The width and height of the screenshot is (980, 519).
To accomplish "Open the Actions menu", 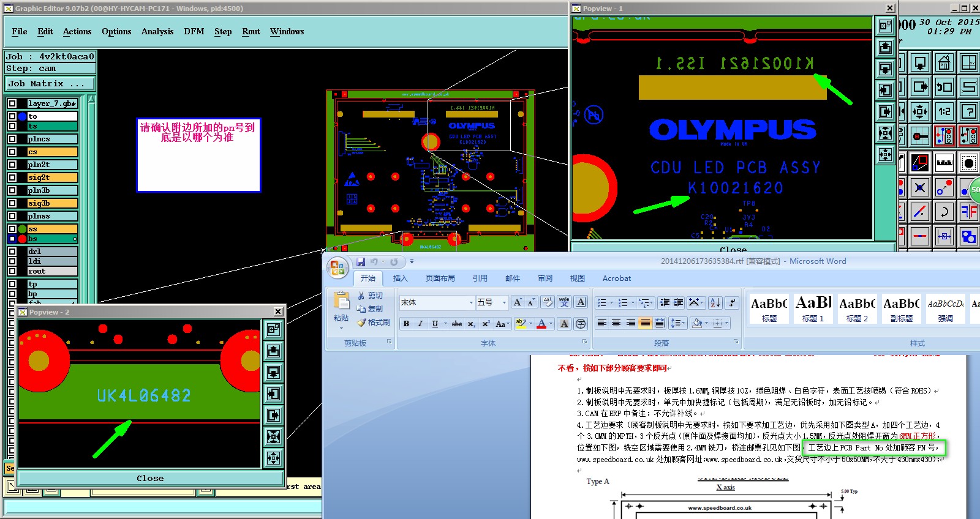I will point(77,31).
